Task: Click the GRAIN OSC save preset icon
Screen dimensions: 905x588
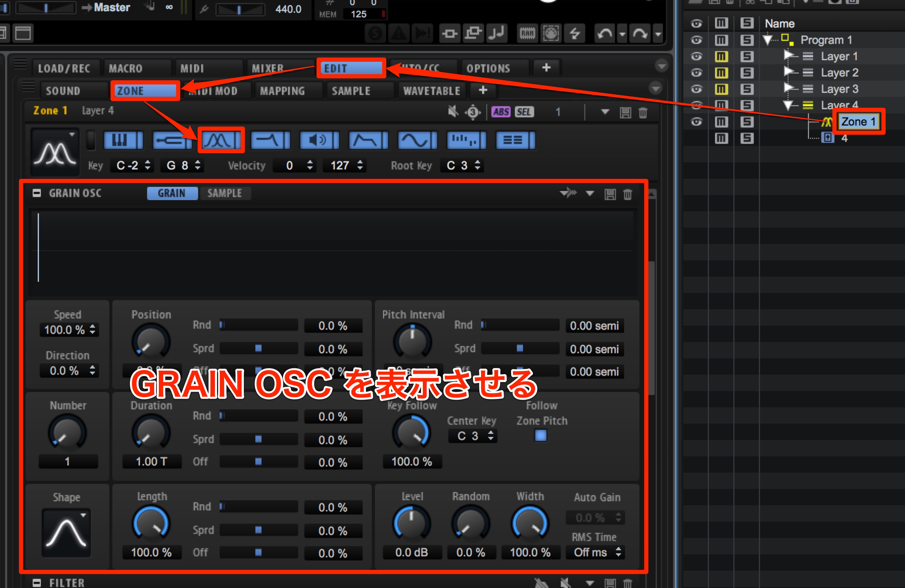Action: coord(610,194)
